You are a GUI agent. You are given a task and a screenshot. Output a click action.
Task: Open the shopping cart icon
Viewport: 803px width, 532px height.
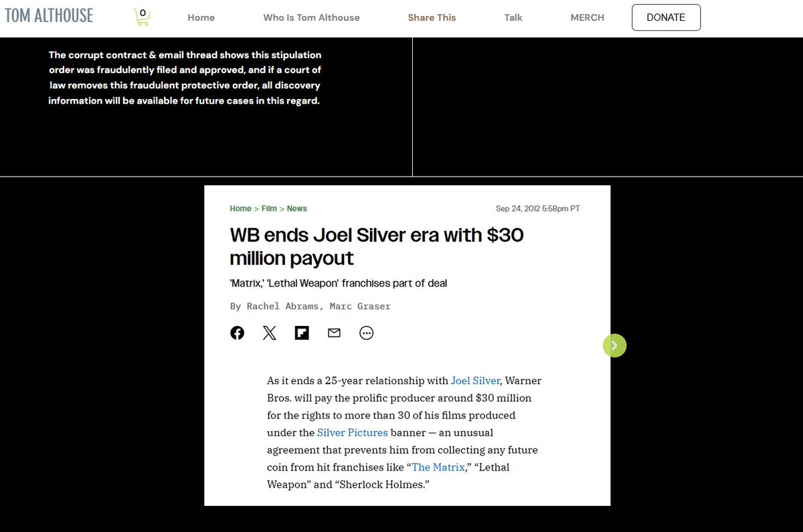pos(141,17)
